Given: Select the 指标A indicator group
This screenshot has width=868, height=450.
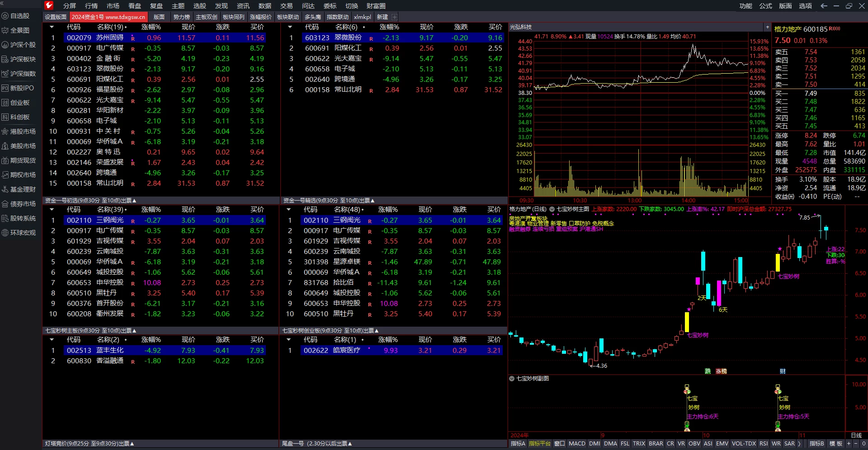Looking at the screenshot, I should [518, 444].
